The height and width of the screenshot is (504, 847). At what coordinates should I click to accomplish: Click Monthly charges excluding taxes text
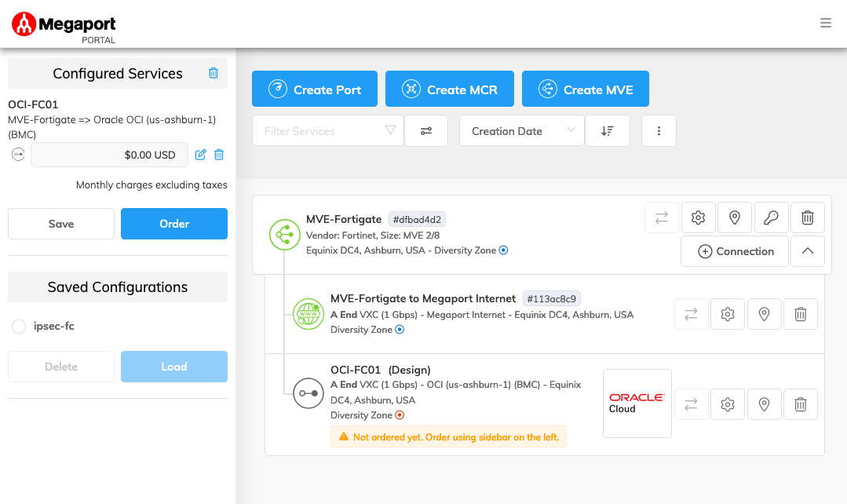(x=152, y=184)
